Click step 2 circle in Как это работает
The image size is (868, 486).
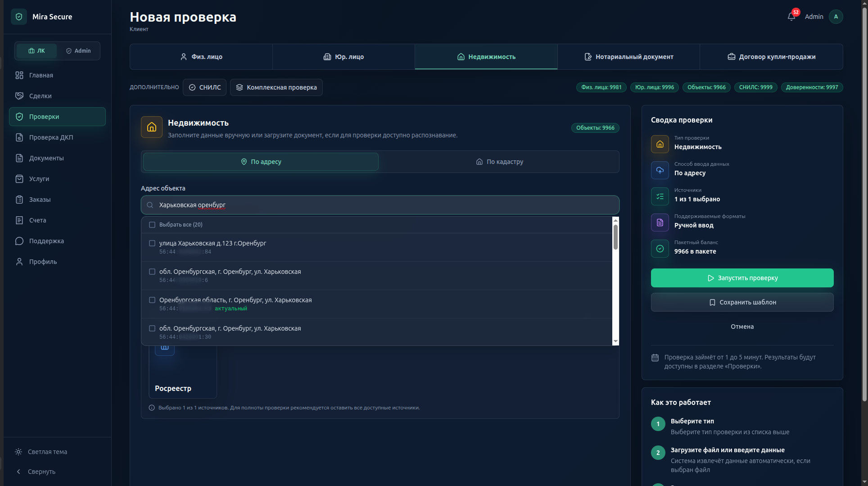(x=658, y=453)
